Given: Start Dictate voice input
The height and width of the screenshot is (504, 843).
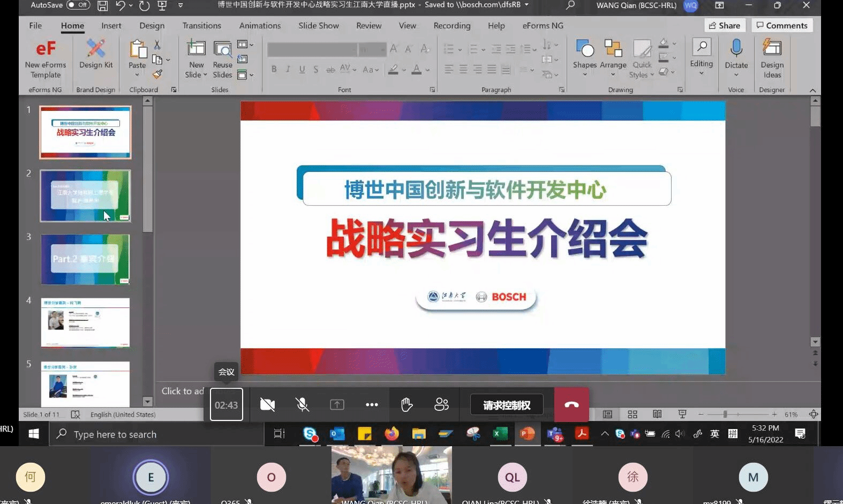Looking at the screenshot, I should (x=736, y=55).
